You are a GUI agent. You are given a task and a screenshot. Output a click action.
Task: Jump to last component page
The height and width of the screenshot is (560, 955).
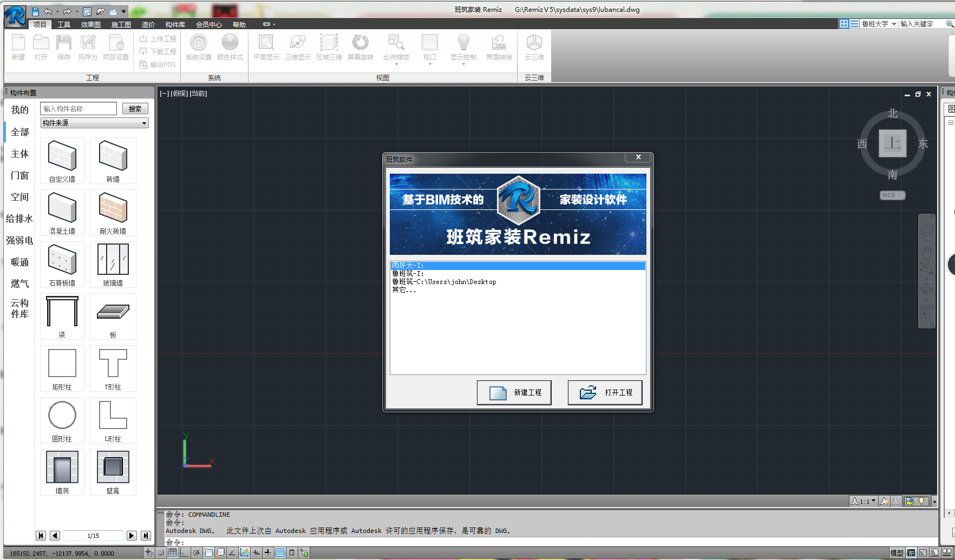146,536
